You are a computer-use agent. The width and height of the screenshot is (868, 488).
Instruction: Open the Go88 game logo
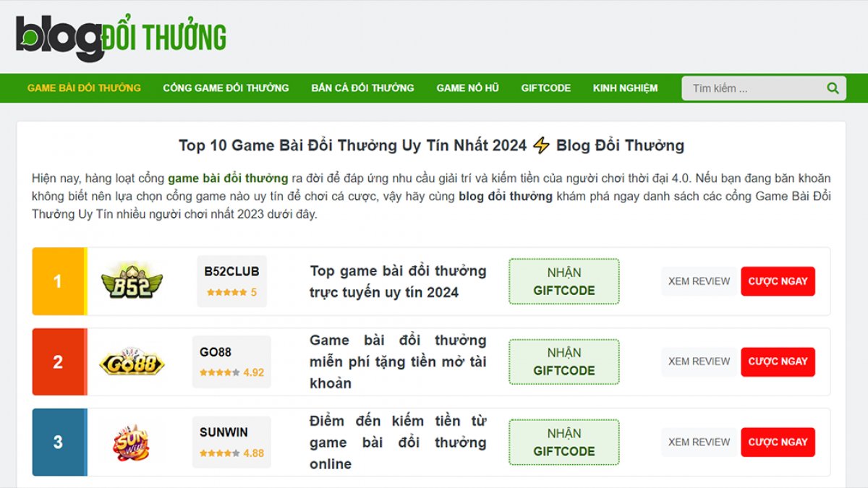(132, 361)
